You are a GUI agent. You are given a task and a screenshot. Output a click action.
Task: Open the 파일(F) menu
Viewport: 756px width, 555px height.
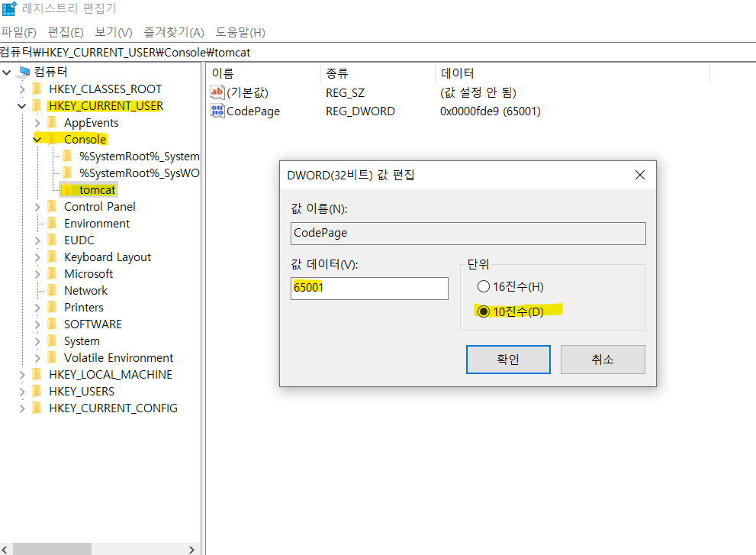coord(18,32)
